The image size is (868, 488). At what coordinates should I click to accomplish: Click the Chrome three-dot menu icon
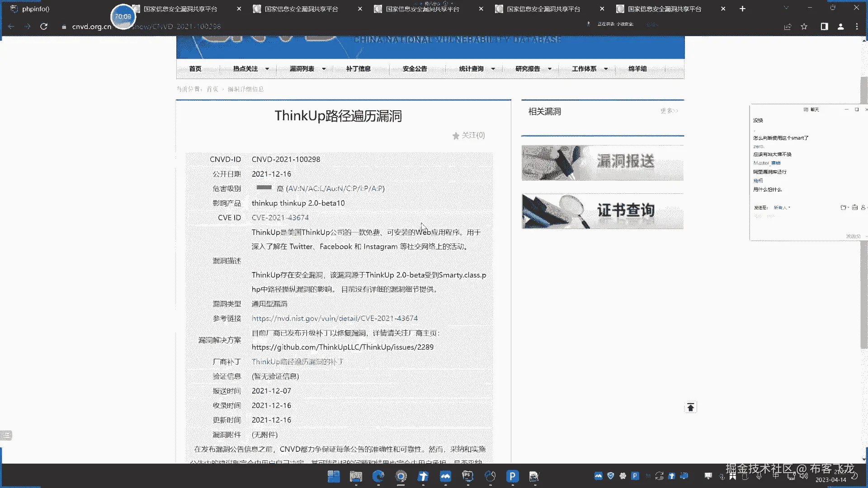pos(857,27)
